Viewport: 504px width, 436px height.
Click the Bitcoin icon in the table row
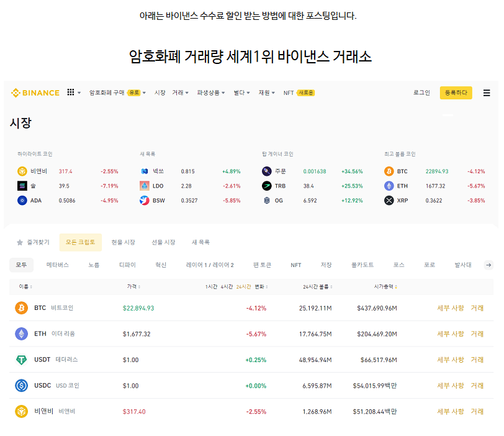(22, 308)
